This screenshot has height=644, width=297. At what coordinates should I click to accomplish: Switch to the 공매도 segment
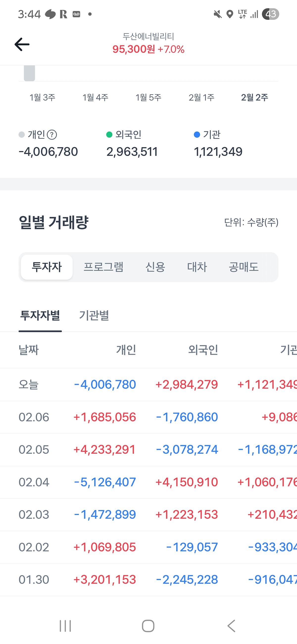pos(244,267)
